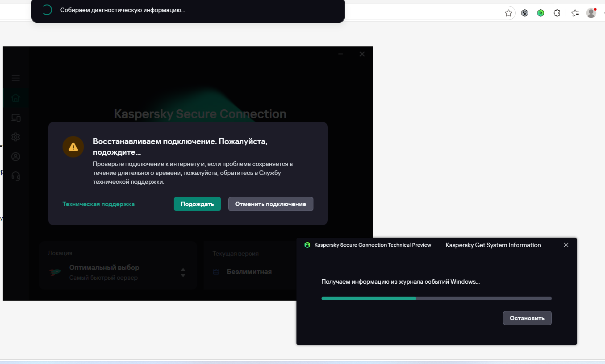Click the Остановить button
Screen dimensions: 605x364
pyautogui.click(x=527, y=318)
